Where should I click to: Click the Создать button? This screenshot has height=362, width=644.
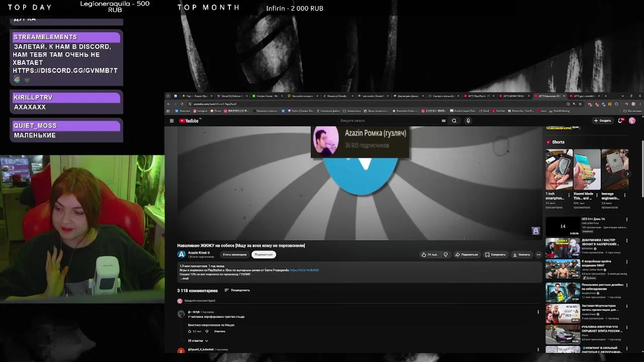(x=602, y=121)
